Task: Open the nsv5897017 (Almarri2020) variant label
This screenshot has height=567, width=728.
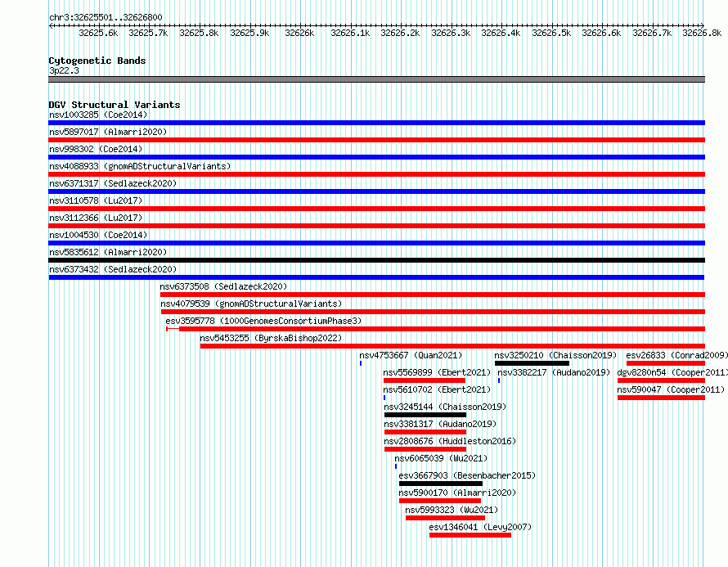Action: tap(108, 132)
